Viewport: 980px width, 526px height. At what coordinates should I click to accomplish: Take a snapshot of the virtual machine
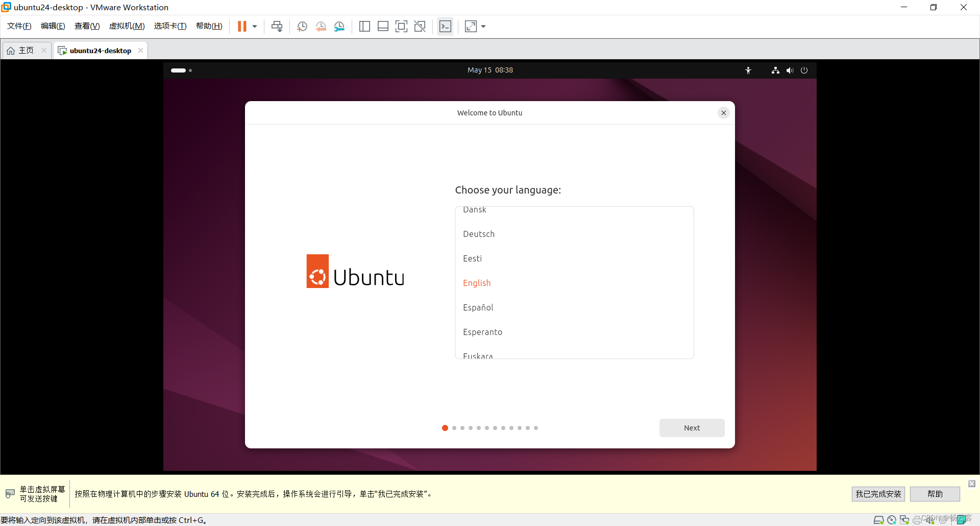302,26
